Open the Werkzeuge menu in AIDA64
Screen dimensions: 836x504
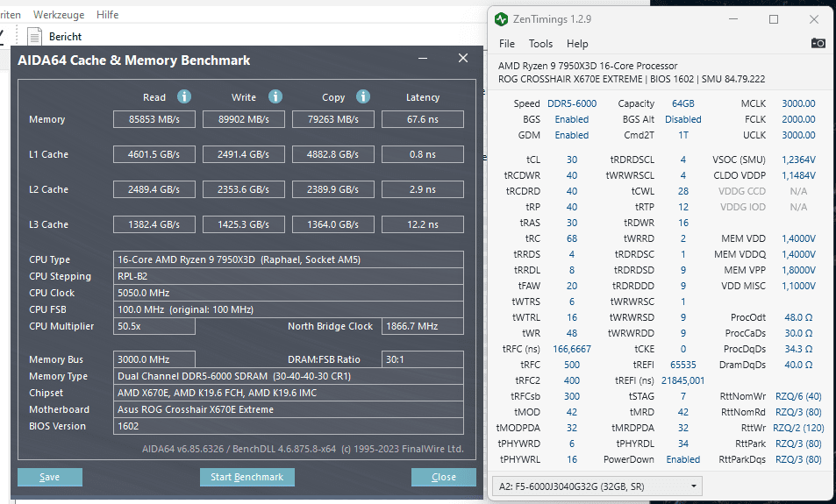pos(59,15)
